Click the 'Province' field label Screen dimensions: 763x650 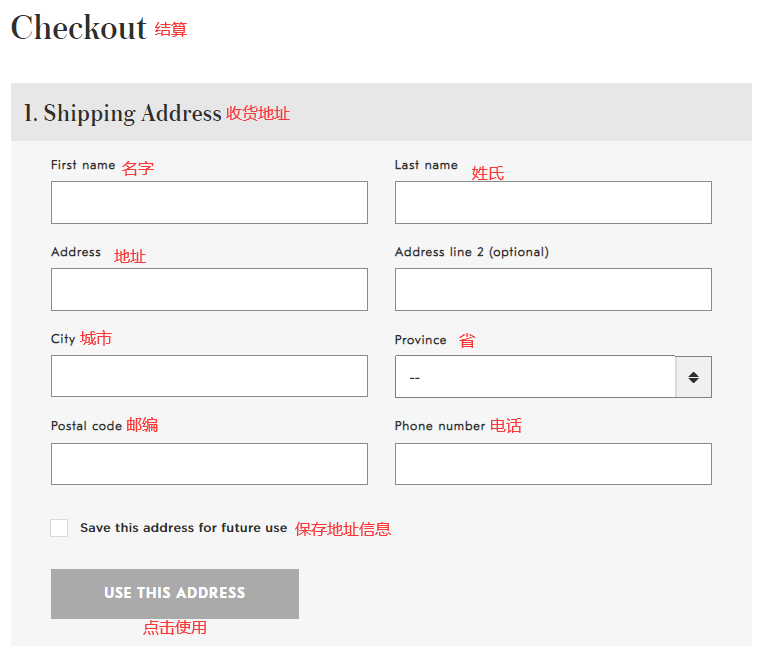pyautogui.click(x=420, y=340)
